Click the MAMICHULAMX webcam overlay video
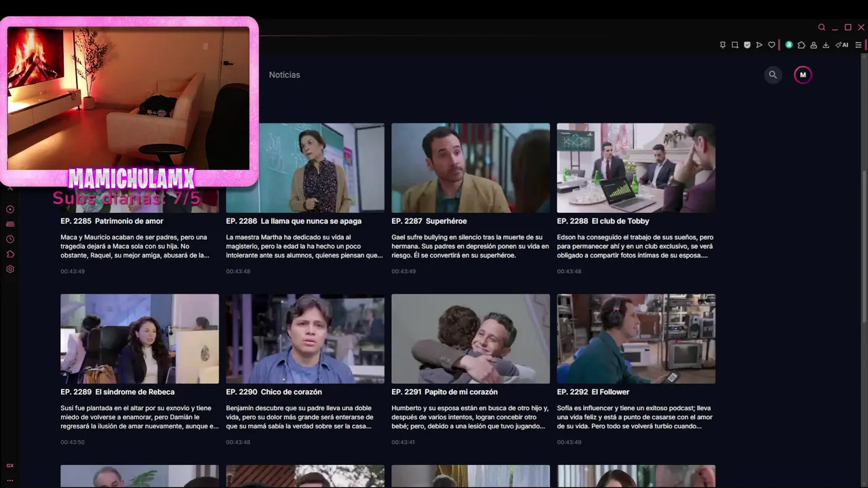The image size is (868, 488). pyautogui.click(x=128, y=98)
